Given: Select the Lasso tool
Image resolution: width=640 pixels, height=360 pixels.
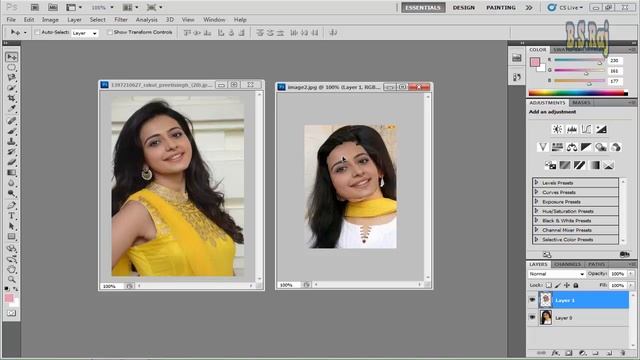Looking at the screenshot, I should (x=11, y=78).
